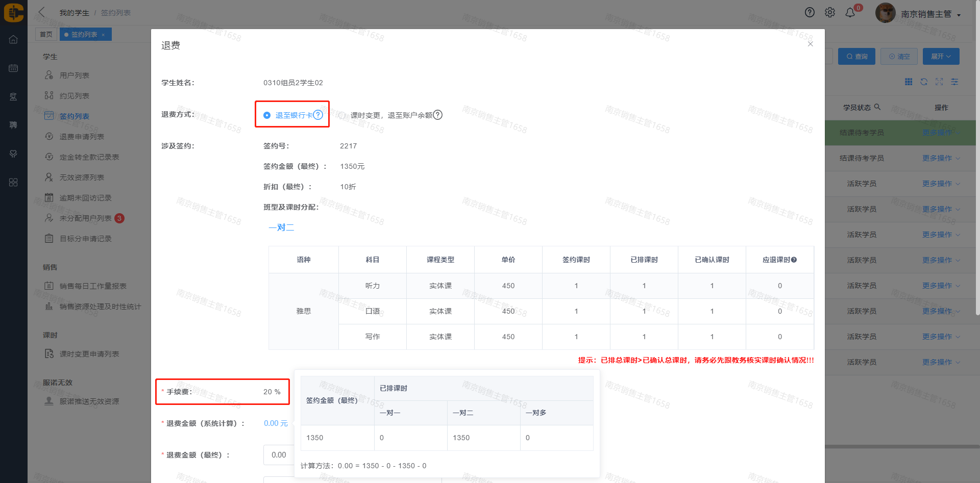This screenshot has width=980, height=483.
Task: Click the refresh icon above the table
Action: click(924, 82)
